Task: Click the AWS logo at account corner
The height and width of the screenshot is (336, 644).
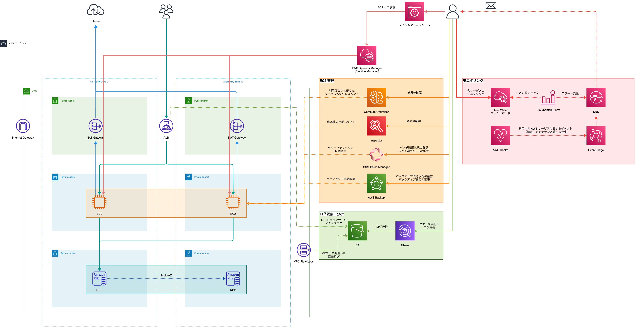Action: [3, 43]
